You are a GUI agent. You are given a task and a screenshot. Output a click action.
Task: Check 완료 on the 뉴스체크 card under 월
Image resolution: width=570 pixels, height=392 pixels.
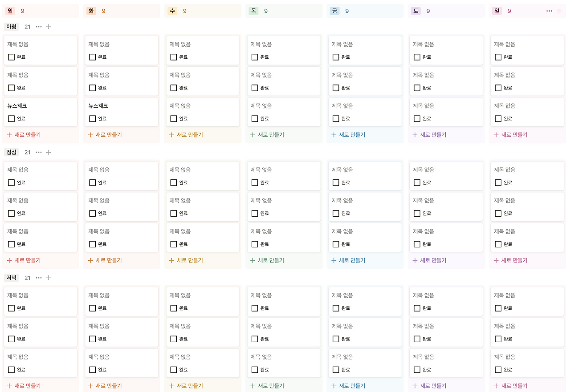point(11,118)
